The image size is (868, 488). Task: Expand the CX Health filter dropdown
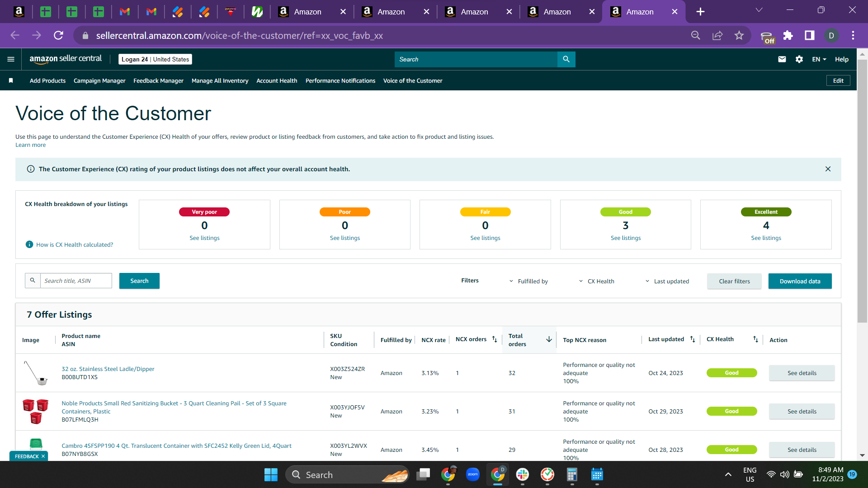point(596,281)
